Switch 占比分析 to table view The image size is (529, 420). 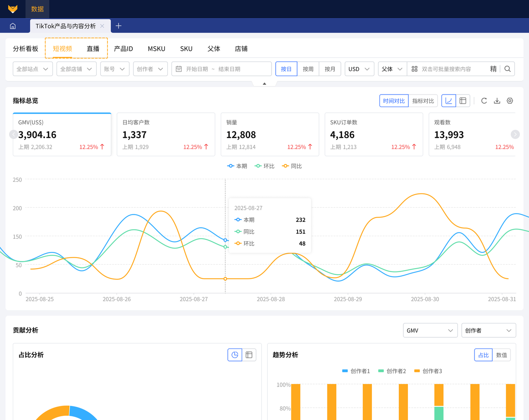(249, 355)
